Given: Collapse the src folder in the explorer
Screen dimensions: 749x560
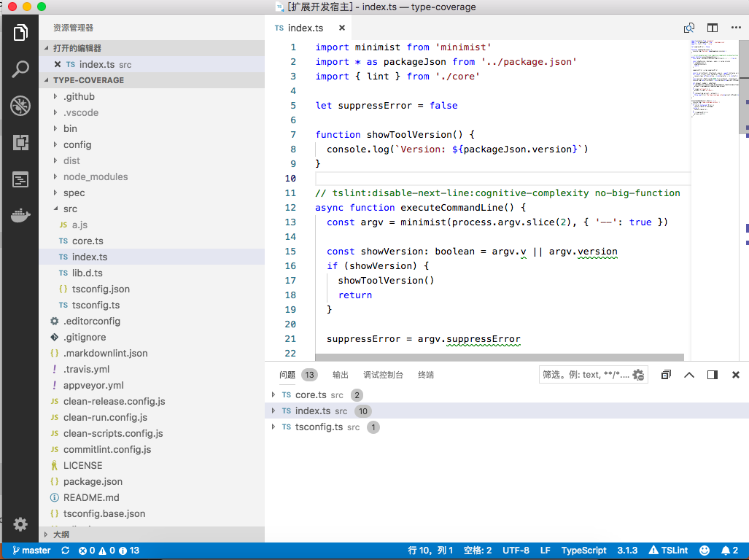Looking at the screenshot, I should click(x=69, y=209).
